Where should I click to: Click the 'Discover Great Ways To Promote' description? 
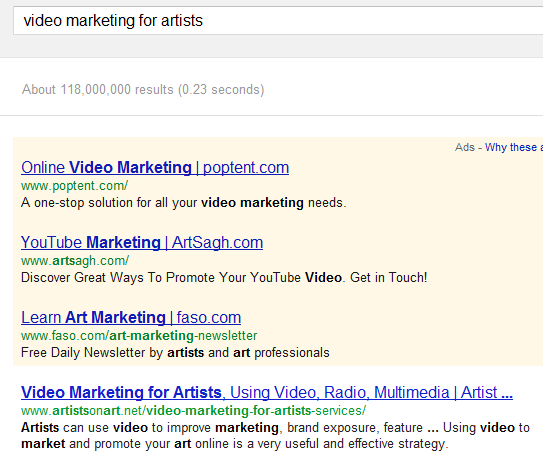pos(224,278)
